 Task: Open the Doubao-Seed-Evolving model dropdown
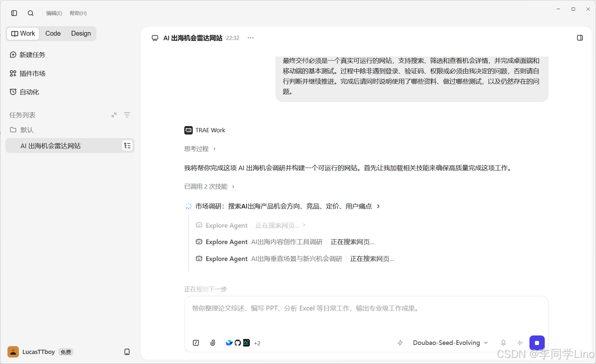click(450, 343)
